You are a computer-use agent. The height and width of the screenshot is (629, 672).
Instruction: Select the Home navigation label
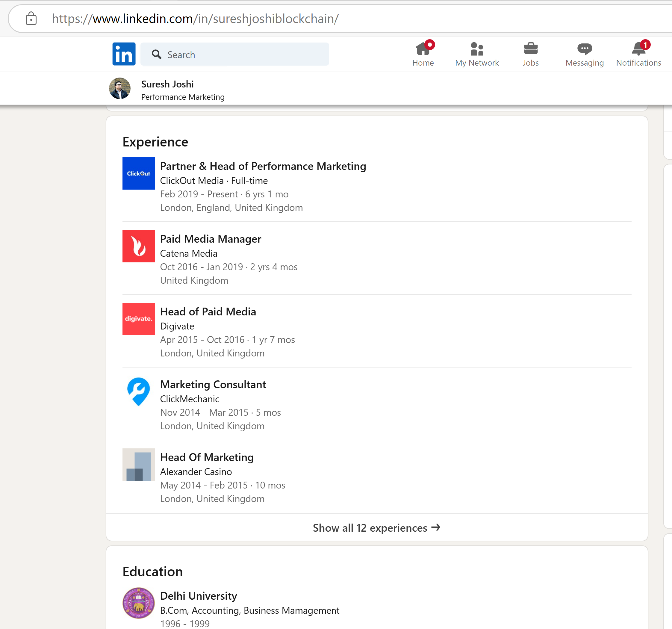[423, 63]
